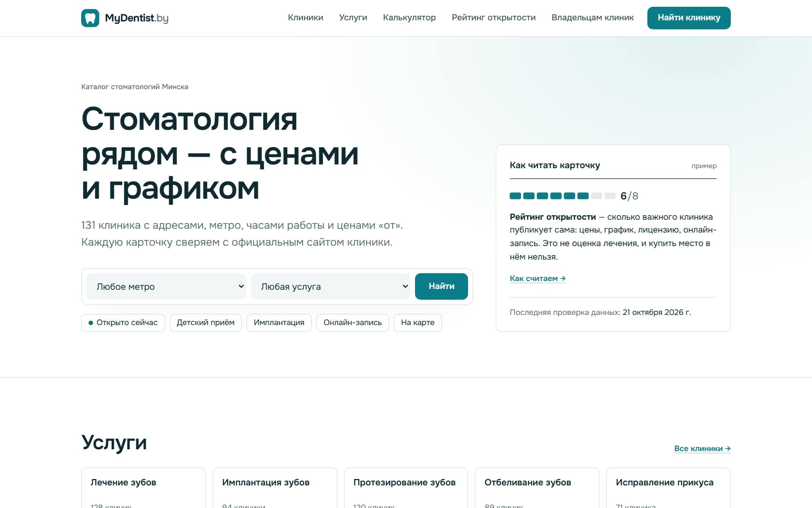
Task: Click the MyDentist tooth logo icon
Action: [x=90, y=18]
